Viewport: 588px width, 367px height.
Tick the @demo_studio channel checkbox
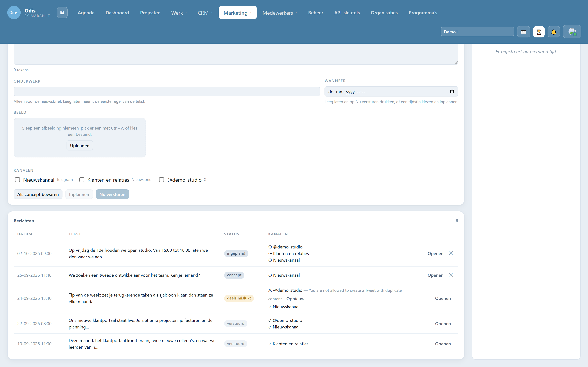point(162,180)
